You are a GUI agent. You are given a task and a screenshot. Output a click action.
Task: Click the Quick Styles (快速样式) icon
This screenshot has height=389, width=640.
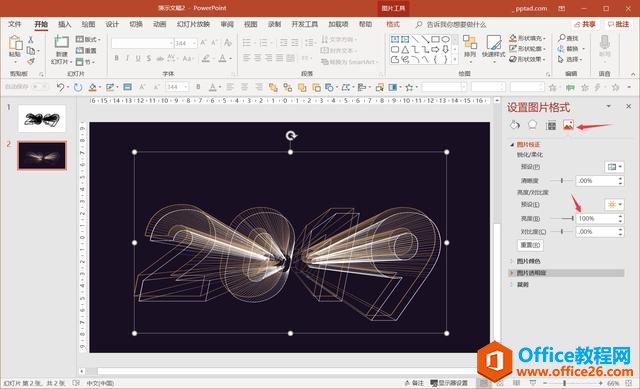493,46
